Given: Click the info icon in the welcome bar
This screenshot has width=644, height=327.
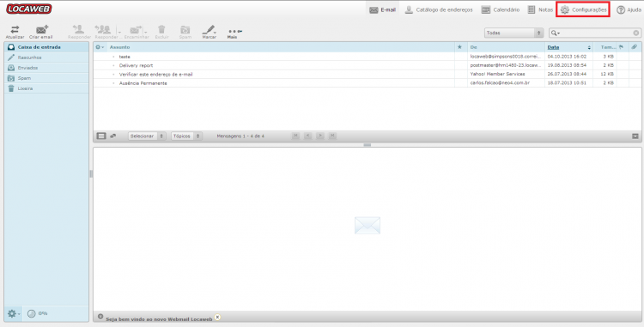Looking at the screenshot, I should pyautogui.click(x=100, y=317).
